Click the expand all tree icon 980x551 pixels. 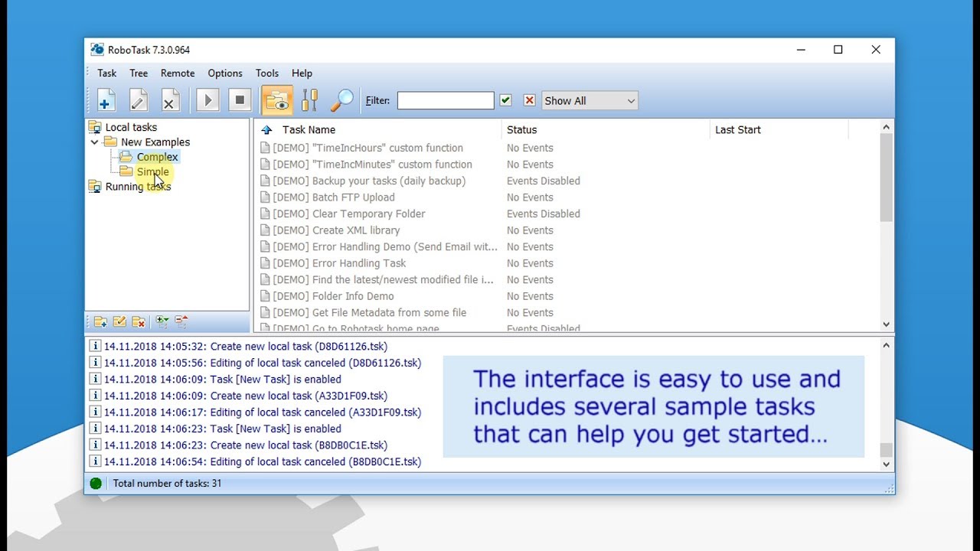tap(162, 322)
